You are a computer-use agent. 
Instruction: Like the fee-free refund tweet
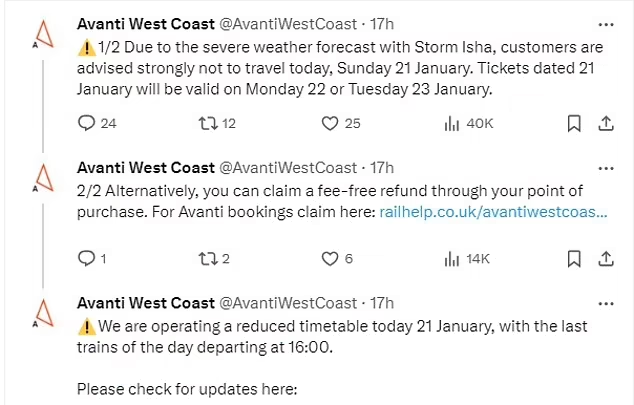(330, 259)
